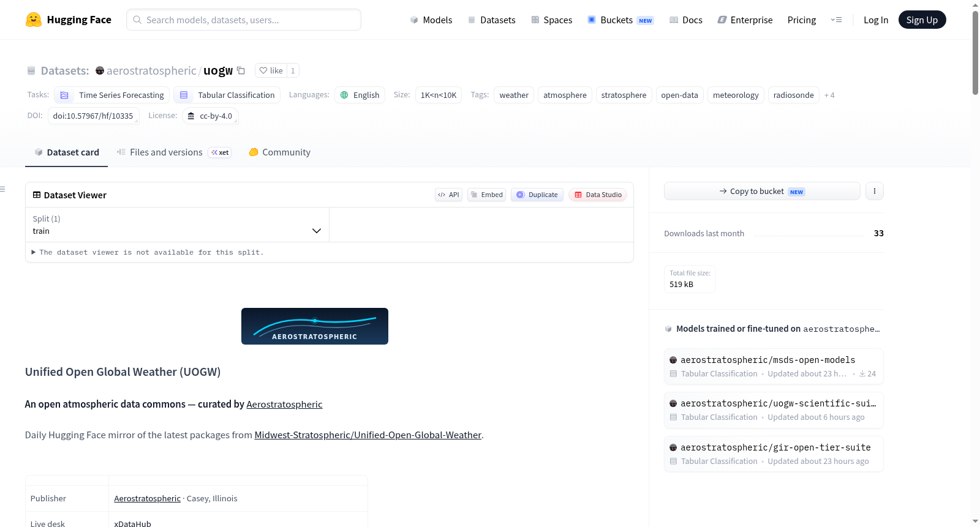The image size is (980, 527).
Task: Open the Pricing page
Action: point(802,20)
